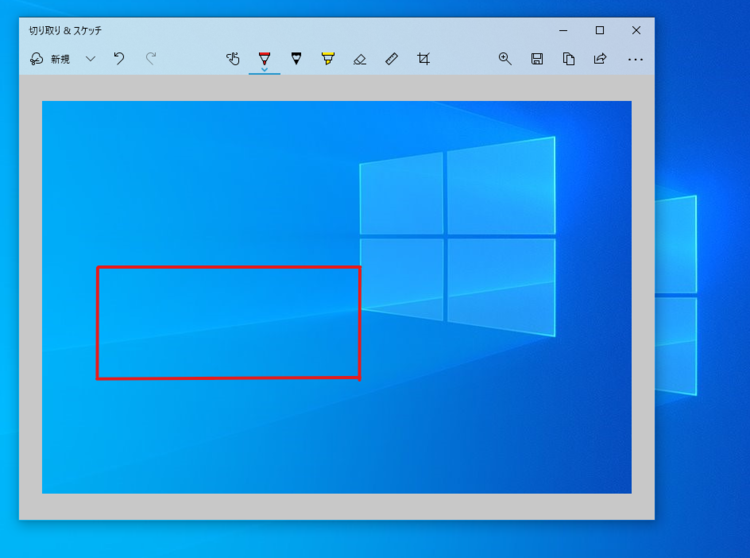
Task: Close the 切り取り & スケッチ window
Action: click(x=636, y=30)
